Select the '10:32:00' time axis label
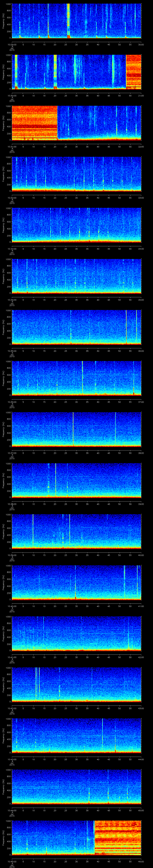Image resolution: width=153 pixels, height=868 pixels. [x=12, y=197]
